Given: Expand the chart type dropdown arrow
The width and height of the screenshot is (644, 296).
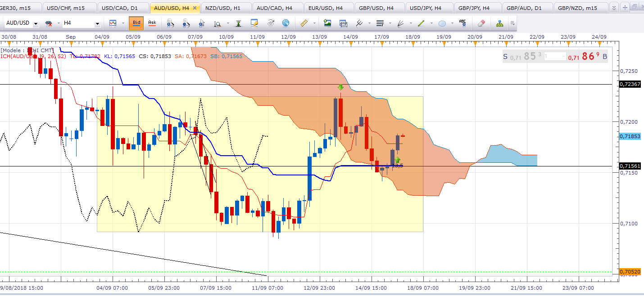Looking at the screenshot, I should [x=123, y=23].
